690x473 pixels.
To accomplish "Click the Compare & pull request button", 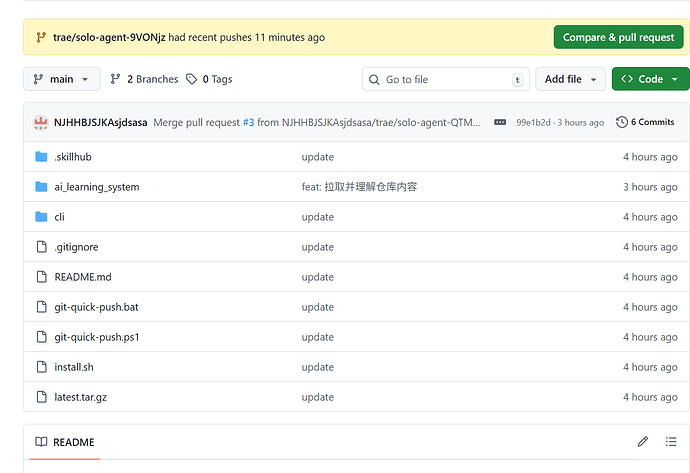I will click(618, 37).
